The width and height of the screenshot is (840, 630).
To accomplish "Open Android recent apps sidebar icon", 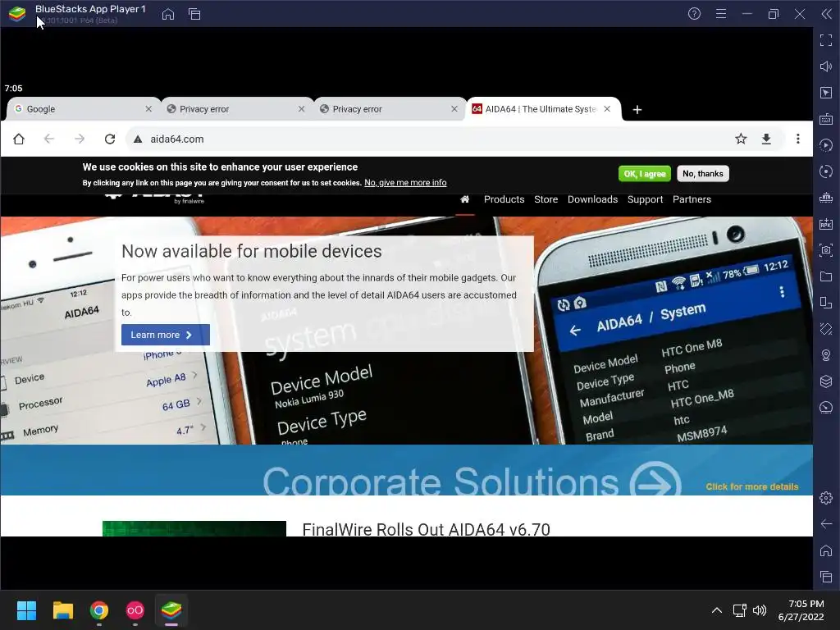I will [x=826, y=577].
